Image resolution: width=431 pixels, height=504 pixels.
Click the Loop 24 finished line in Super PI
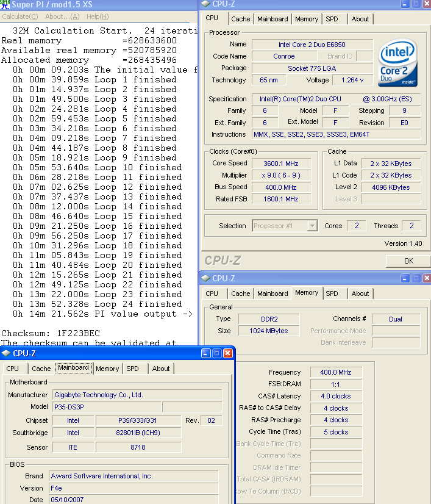tap(98, 304)
